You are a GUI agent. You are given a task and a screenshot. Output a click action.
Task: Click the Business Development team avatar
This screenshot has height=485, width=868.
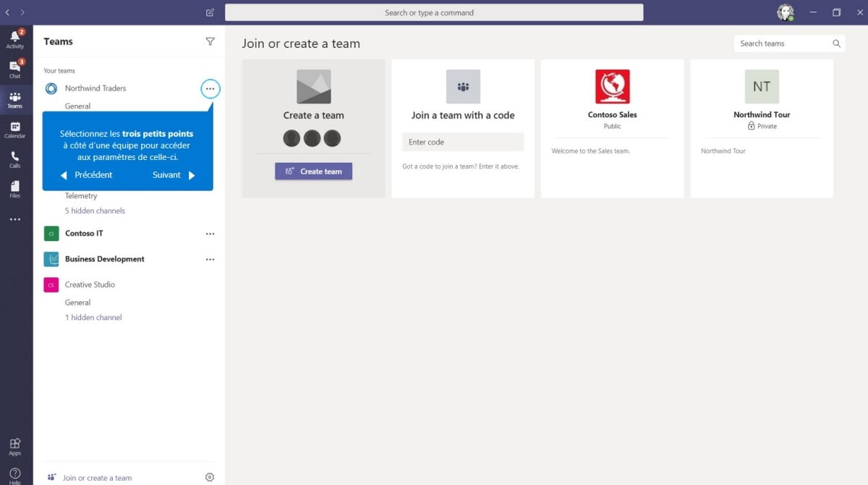pos(51,259)
